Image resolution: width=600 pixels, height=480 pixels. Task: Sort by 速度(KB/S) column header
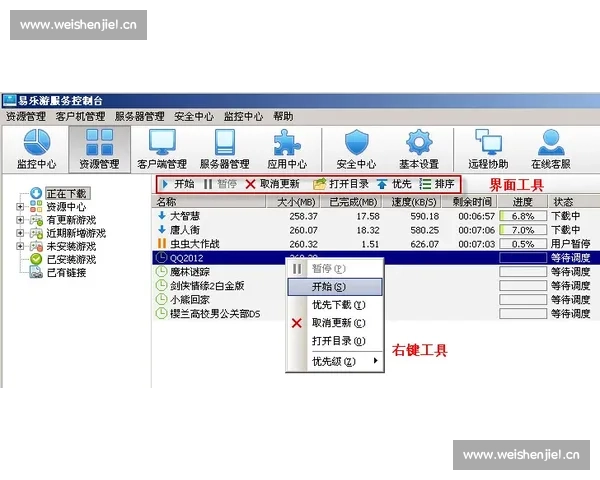pyautogui.click(x=412, y=202)
